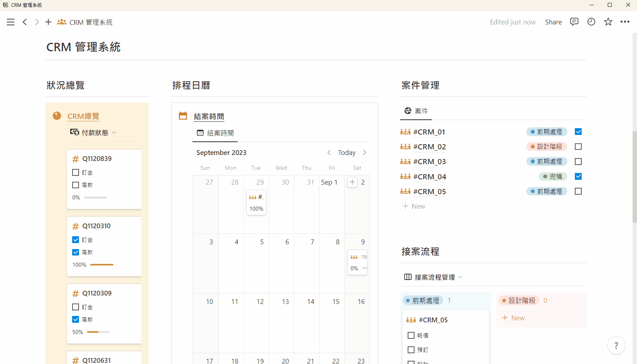Open the CRM總覽 linked database
637x364 pixels.
click(83, 116)
